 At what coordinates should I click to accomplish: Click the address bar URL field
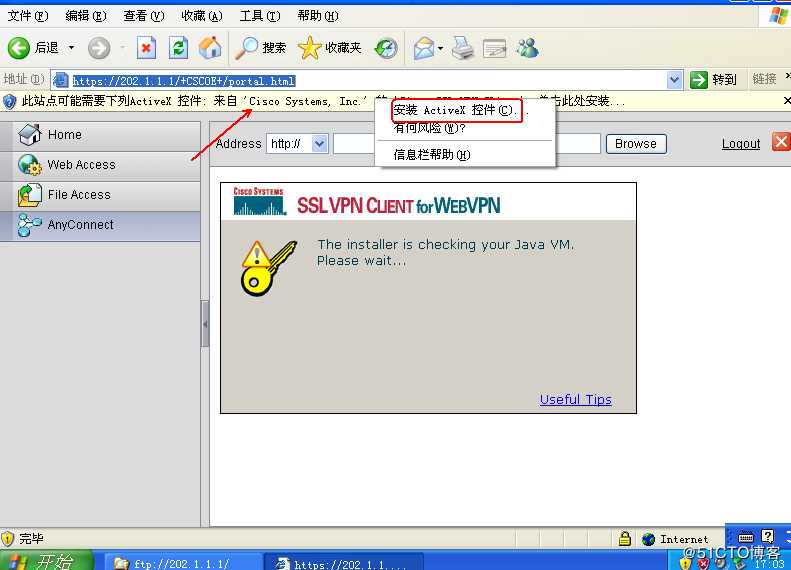[x=368, y=80]
